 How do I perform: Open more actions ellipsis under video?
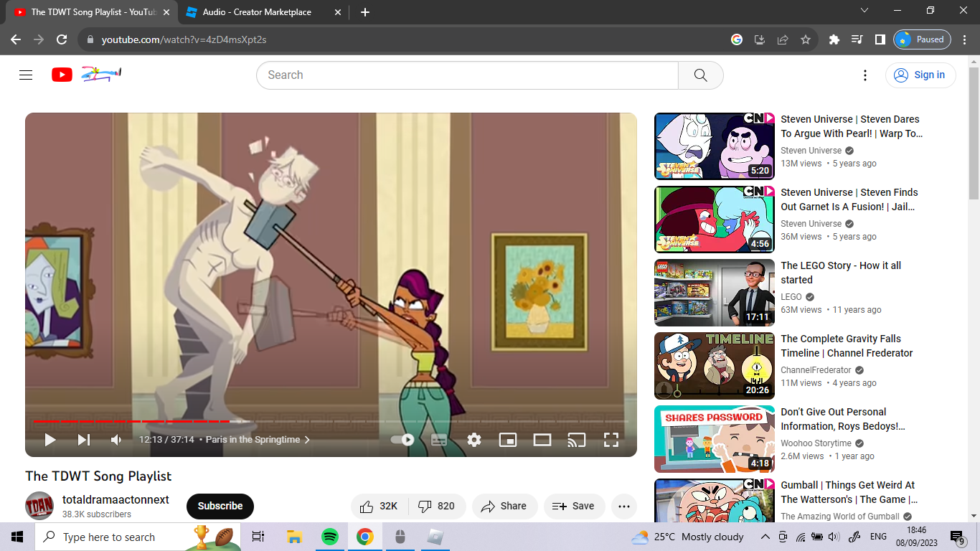tap(624, 507)
